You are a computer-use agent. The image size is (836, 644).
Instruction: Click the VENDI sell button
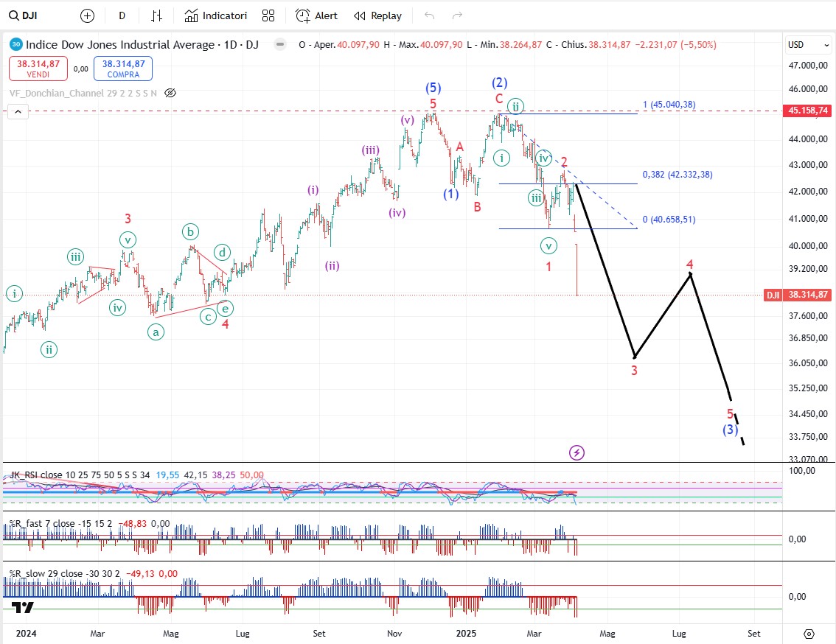(38, 69)
